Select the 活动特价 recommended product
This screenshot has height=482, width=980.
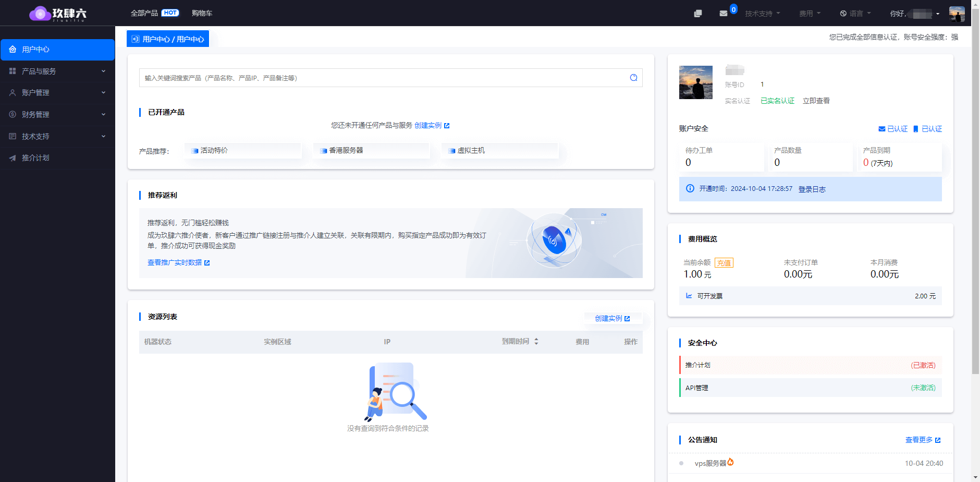(x=243, y=151)
